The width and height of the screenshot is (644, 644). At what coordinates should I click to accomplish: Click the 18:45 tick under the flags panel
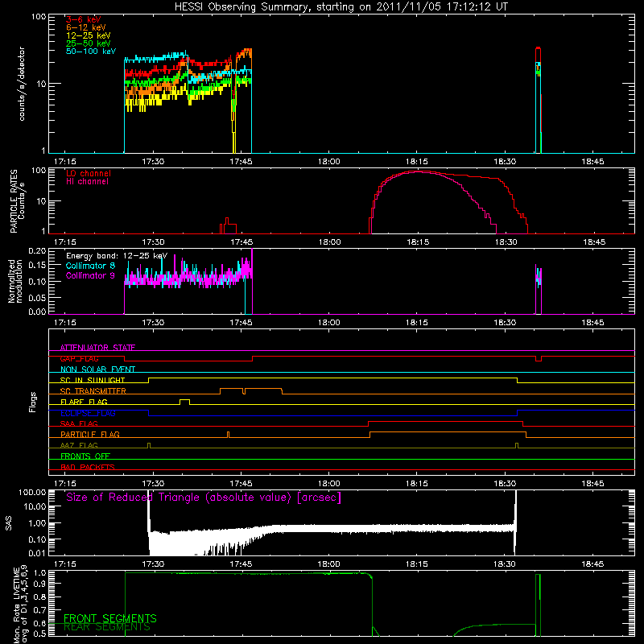(x=592, y=484)
